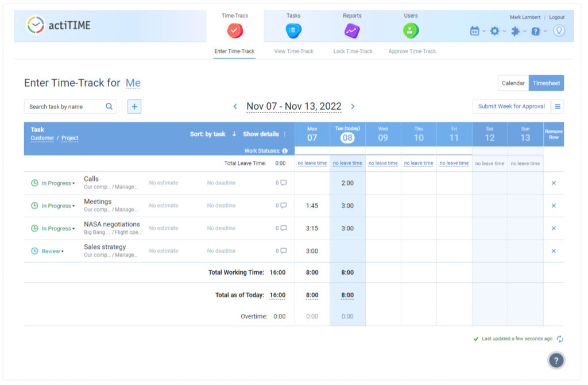Click the light bulb tips icon
Viewport: 588px width, 385px height.
pos(559,32)
